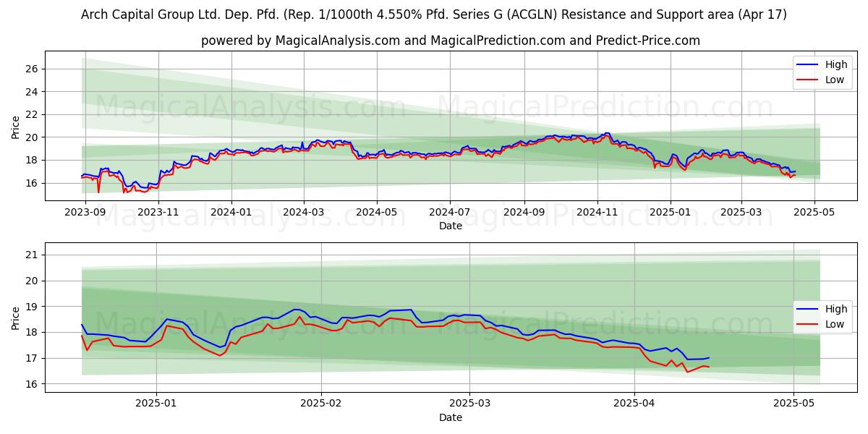Click the bottom chart '2025-04' date label

tap(634, 405)
